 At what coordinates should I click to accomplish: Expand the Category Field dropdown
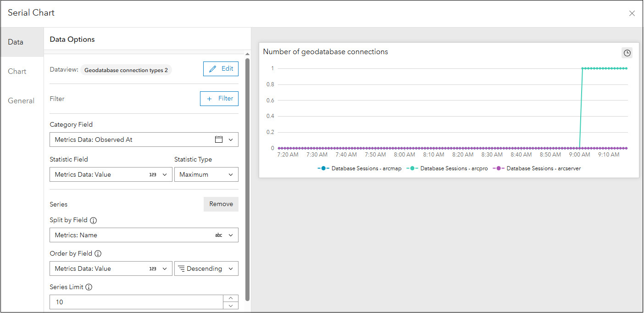(x=232, y=139)
